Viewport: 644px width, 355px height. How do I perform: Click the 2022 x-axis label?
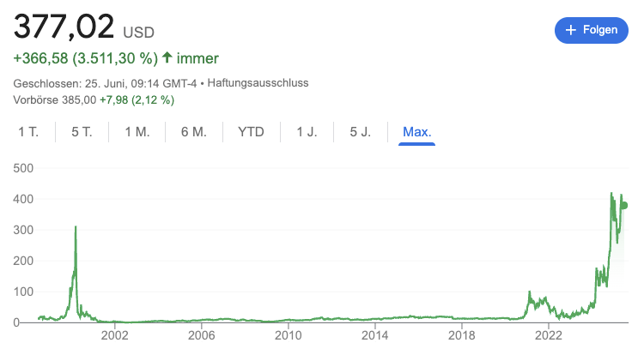click(x=549, y=335)
